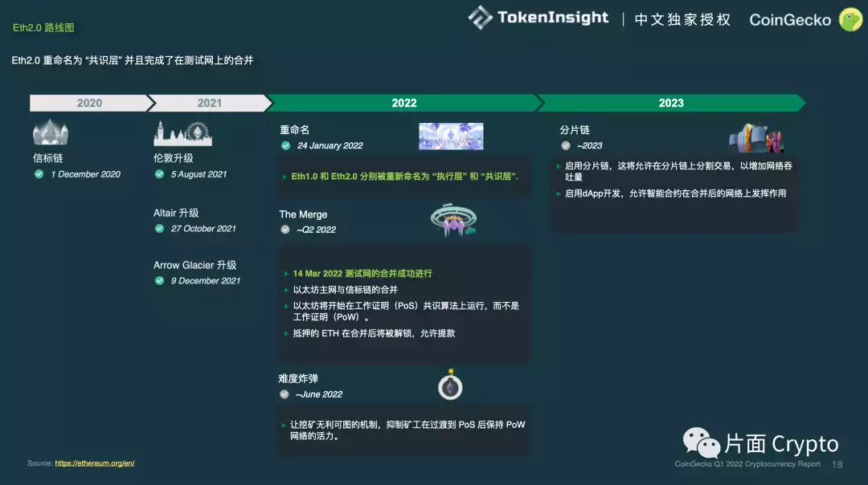Click the green checkmark beside 1 December 2020

39,174
